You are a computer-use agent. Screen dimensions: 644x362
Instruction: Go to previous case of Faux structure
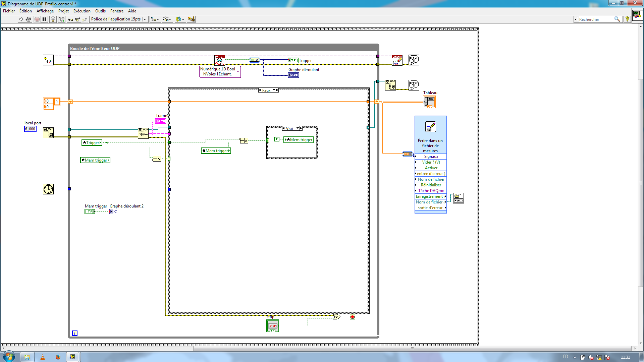(260, 90)
